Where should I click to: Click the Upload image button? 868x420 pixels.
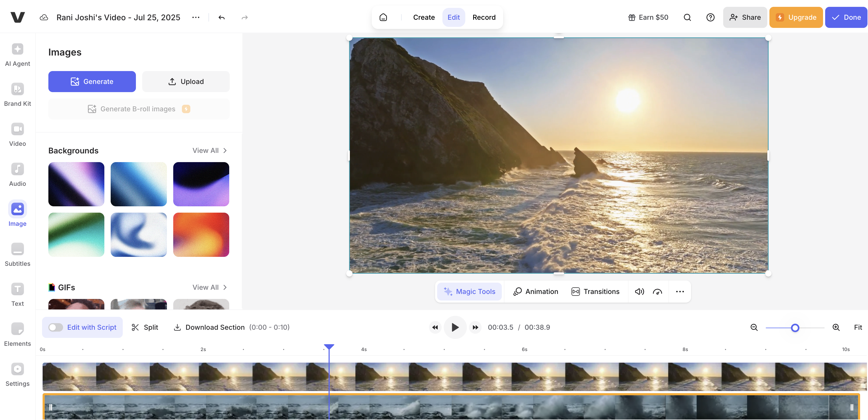point(186,81)
